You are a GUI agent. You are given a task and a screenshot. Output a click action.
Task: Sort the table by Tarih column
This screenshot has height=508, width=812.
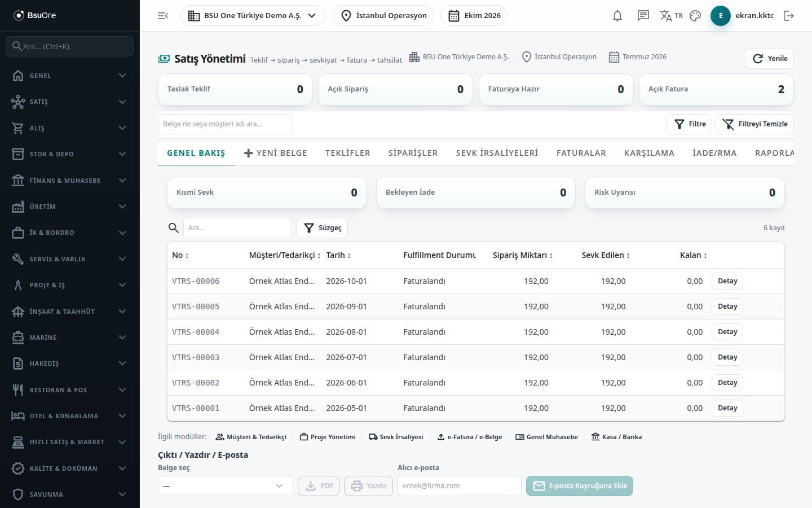(x=338, y=255)
